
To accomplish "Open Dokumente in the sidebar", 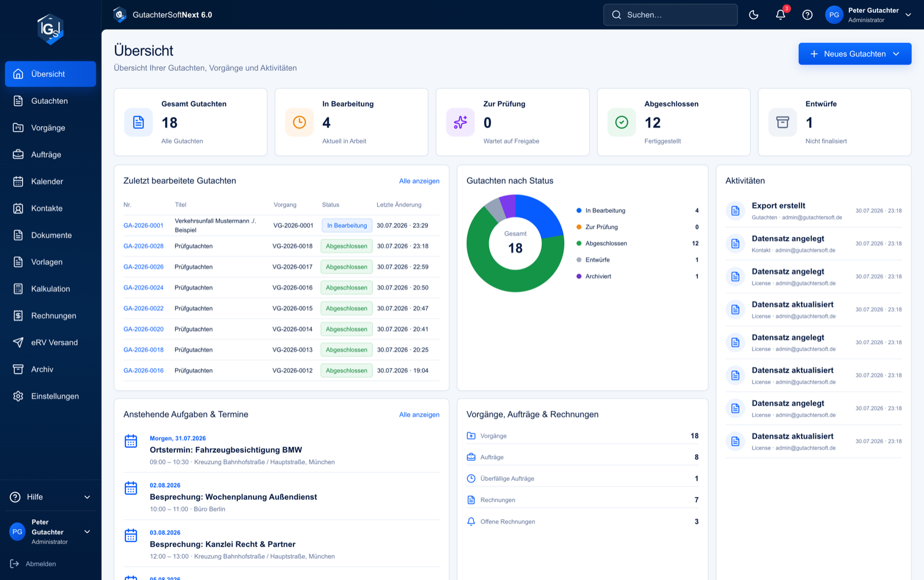I will [50, 235].
